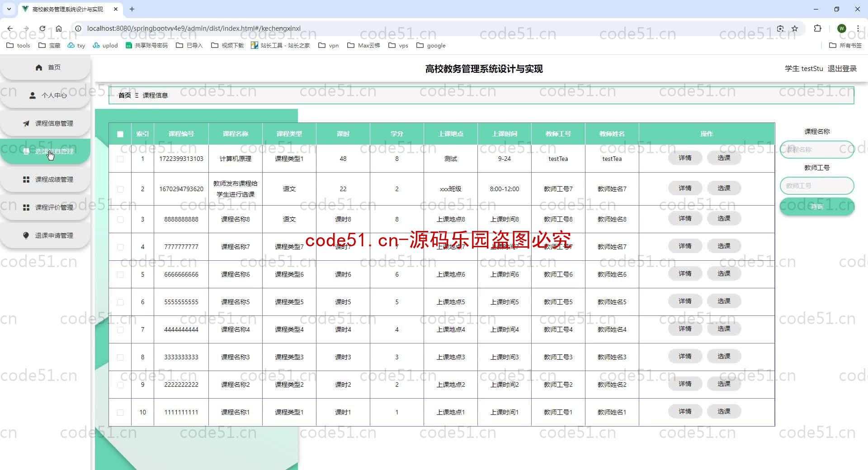Click the 课程编号 column header
The image size is (868, 470).
coord(181,134)
